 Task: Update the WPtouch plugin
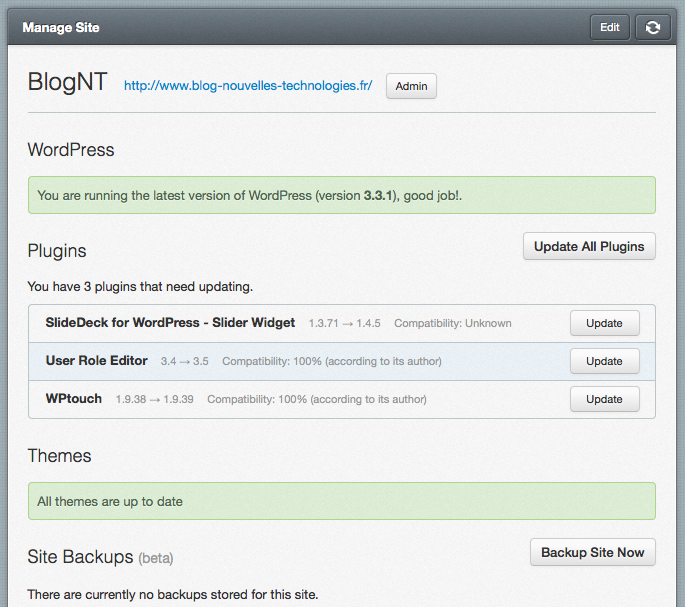point(604,399)
